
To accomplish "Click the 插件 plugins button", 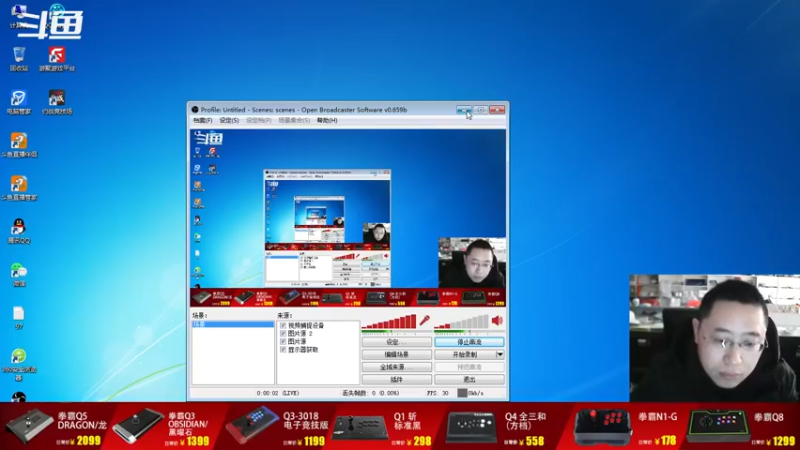I will tap(396, 380).
